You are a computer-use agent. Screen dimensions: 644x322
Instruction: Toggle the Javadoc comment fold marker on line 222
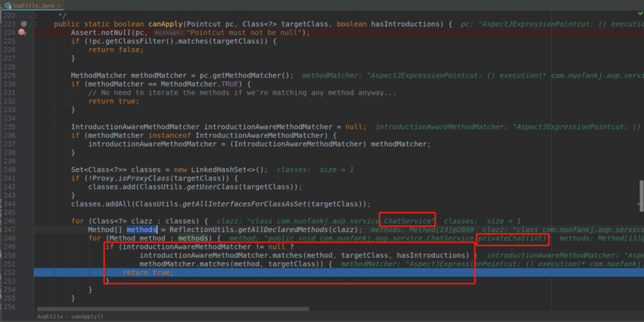(33, 15)
